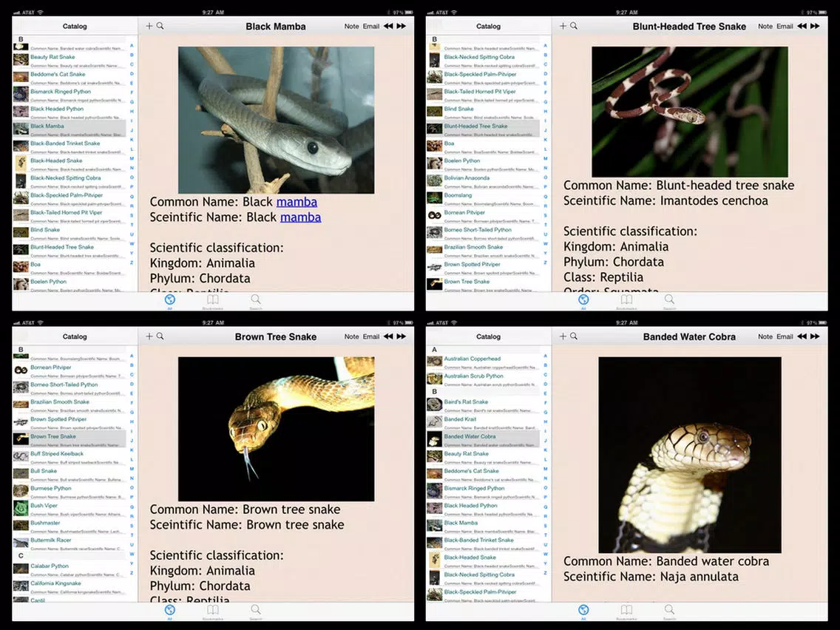The image size is (840, 630).
Task: Open Bookmarks tab in Blunt-Headed Tree Snake screen
Action: (626, 300)
